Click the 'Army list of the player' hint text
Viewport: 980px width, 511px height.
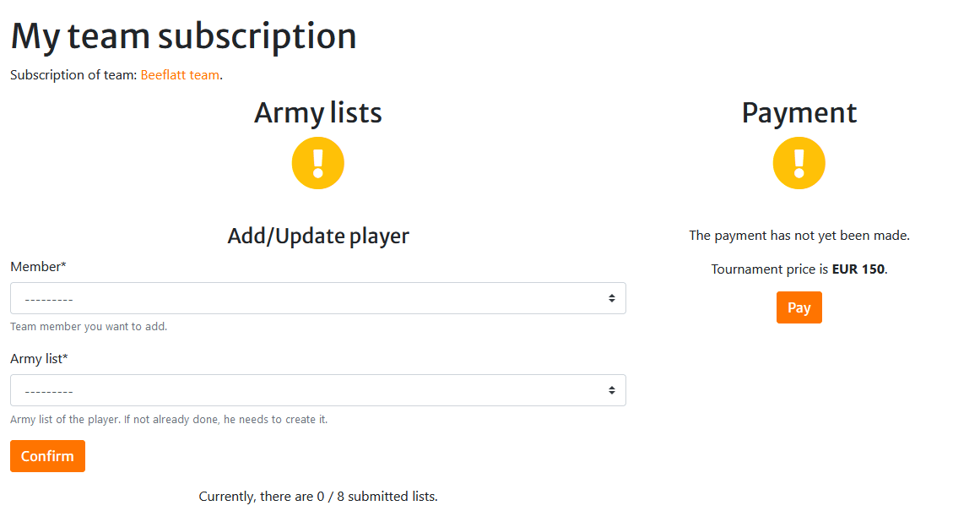coord(169,420)
